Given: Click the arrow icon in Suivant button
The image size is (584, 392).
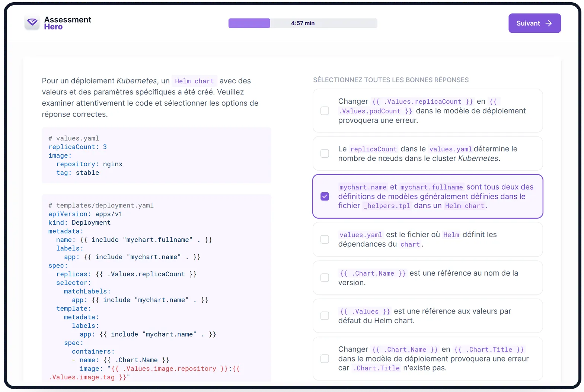Looking at the screenshot, I should click(549, 23).
